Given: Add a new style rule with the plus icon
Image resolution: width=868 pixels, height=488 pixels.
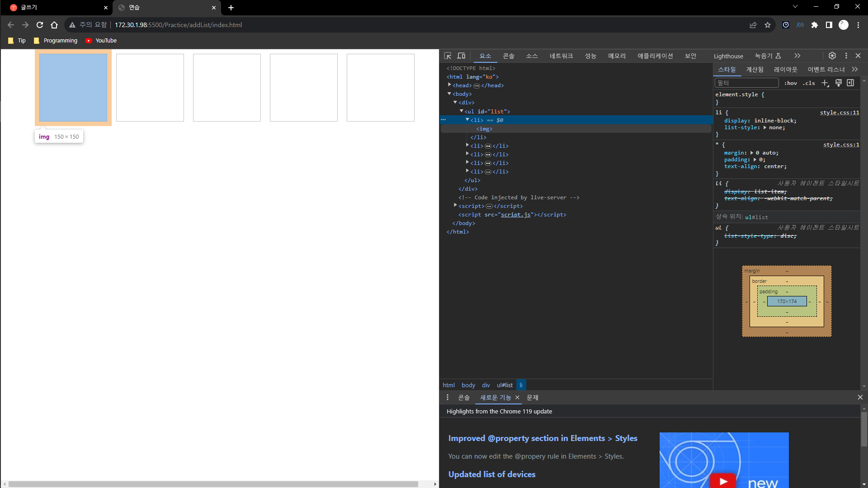Looking at the screenshot, I should [x=825, y=83].
